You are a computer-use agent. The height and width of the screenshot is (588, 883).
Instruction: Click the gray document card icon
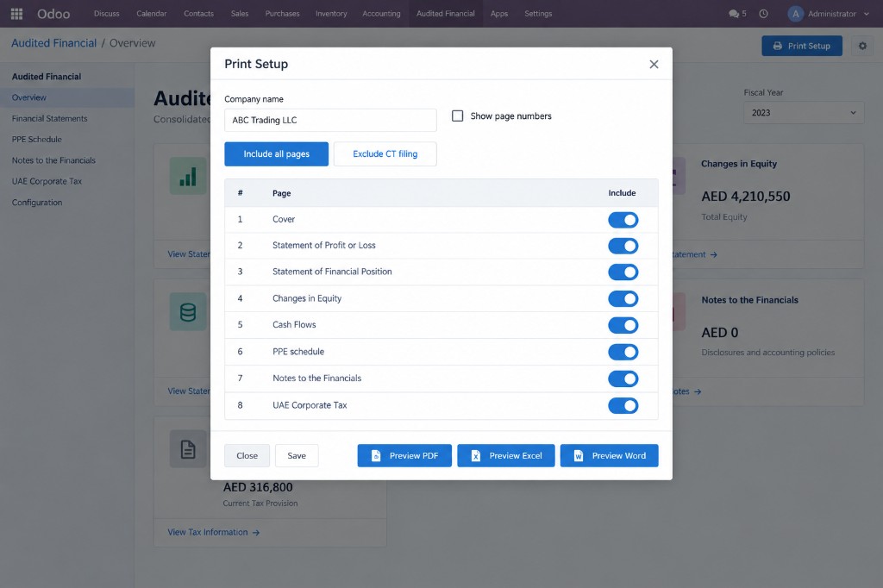188,449
